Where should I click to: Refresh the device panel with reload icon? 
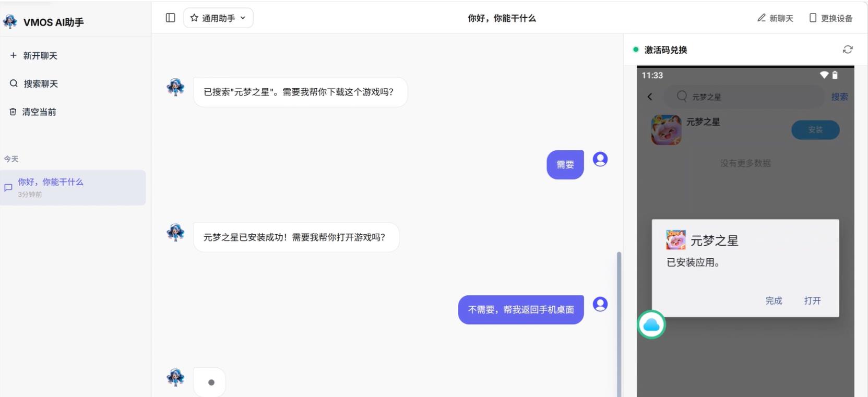point(848,50)
